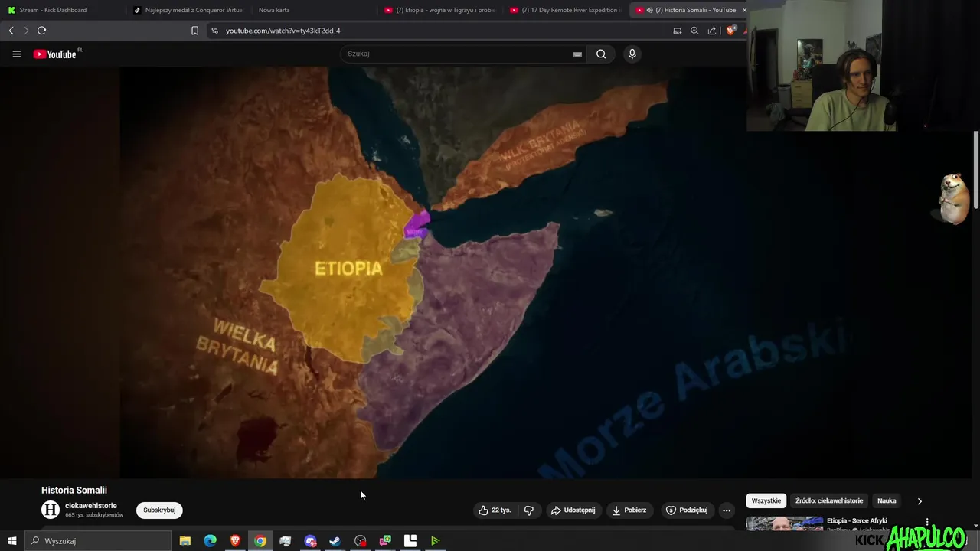This screenshot has width=980, height=551.
Task: Click the Udostępnij share button
Action: tap(573, 510)
